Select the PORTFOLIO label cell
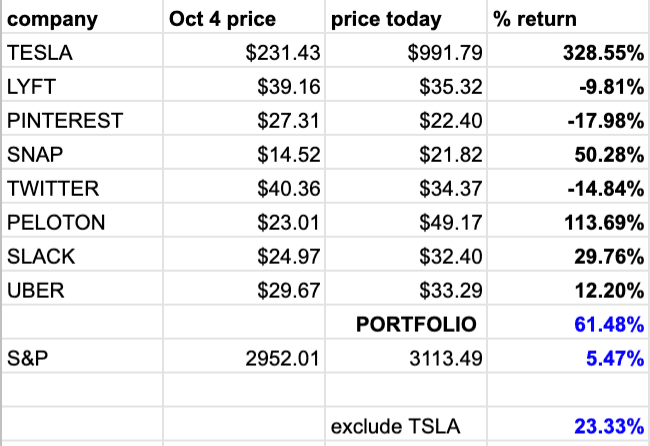The image size is (650, 446). click(406, 322)
